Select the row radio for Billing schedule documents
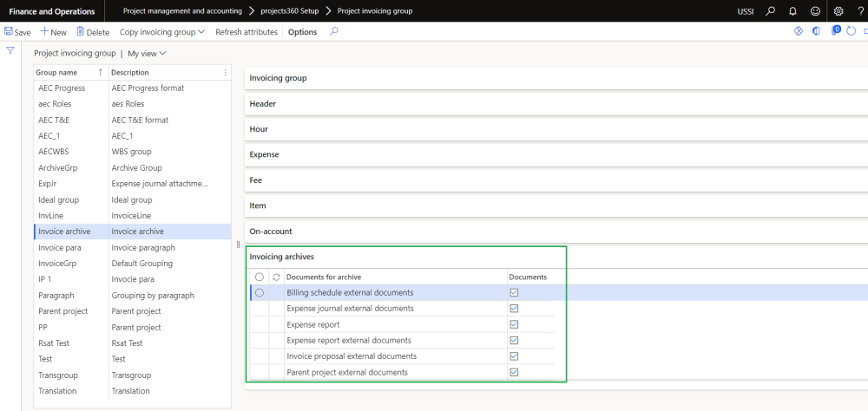Viewport: 868px width, 411px height. (x=260, y=293)
